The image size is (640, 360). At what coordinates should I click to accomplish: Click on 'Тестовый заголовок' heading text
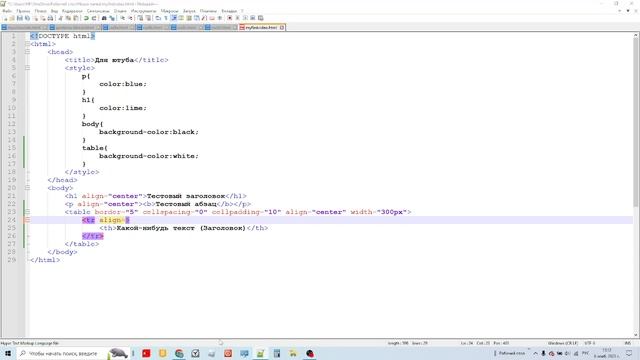click(x=186, y=196)
